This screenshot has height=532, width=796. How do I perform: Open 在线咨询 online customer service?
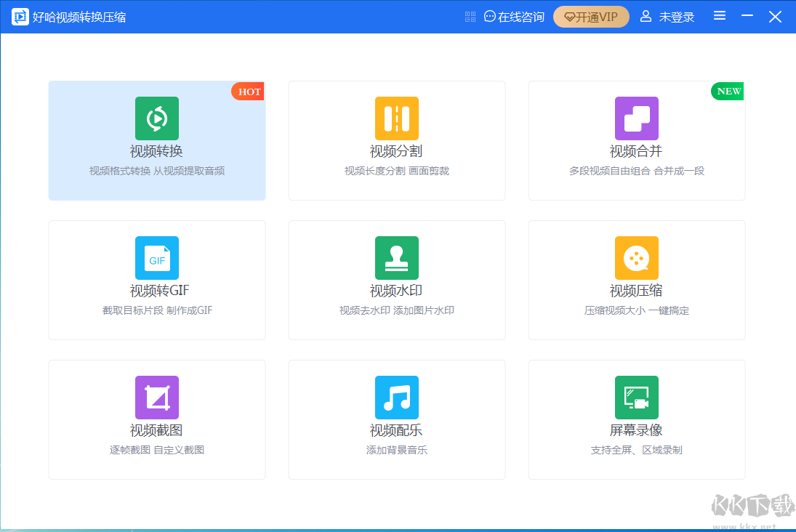pos(519,16)
